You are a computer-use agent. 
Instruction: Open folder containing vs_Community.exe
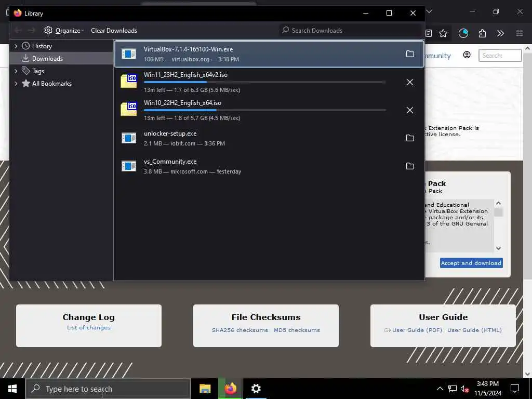[410, 166]
